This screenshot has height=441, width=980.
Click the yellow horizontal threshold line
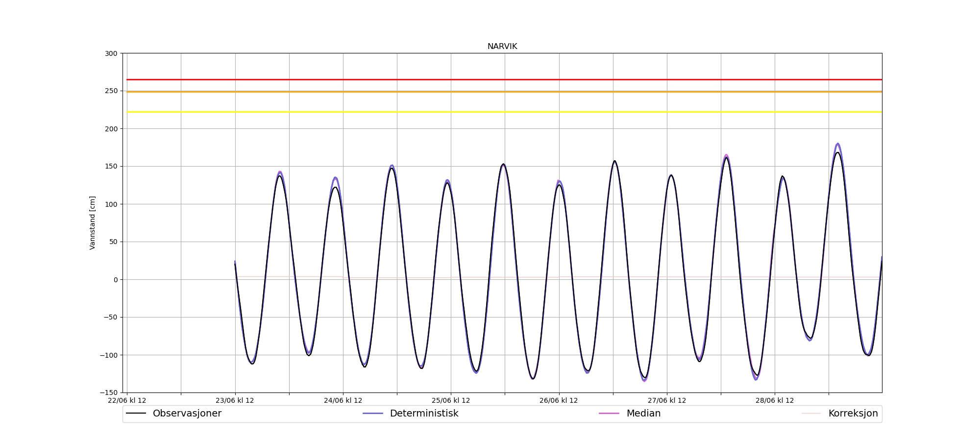504,112
